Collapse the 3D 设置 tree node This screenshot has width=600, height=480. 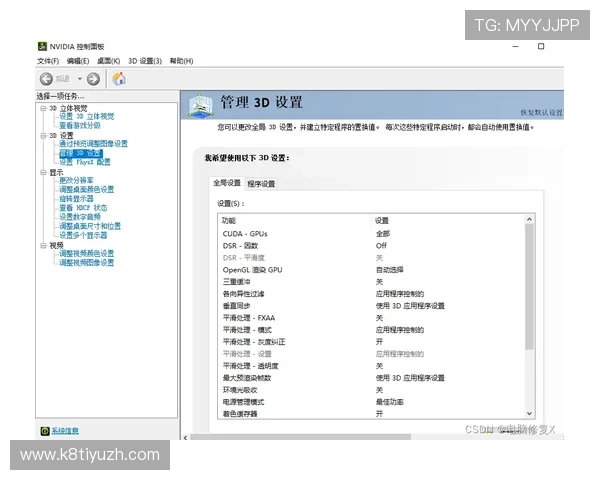[x=43, y=136]
